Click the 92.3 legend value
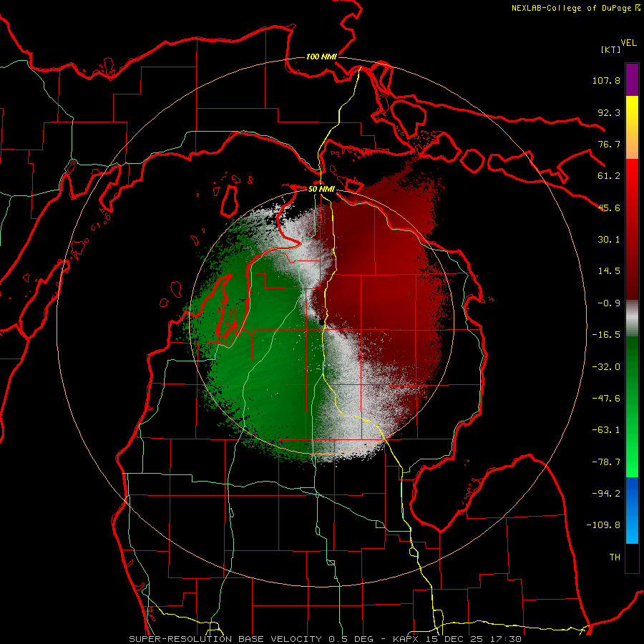 (x=609, y=112)
